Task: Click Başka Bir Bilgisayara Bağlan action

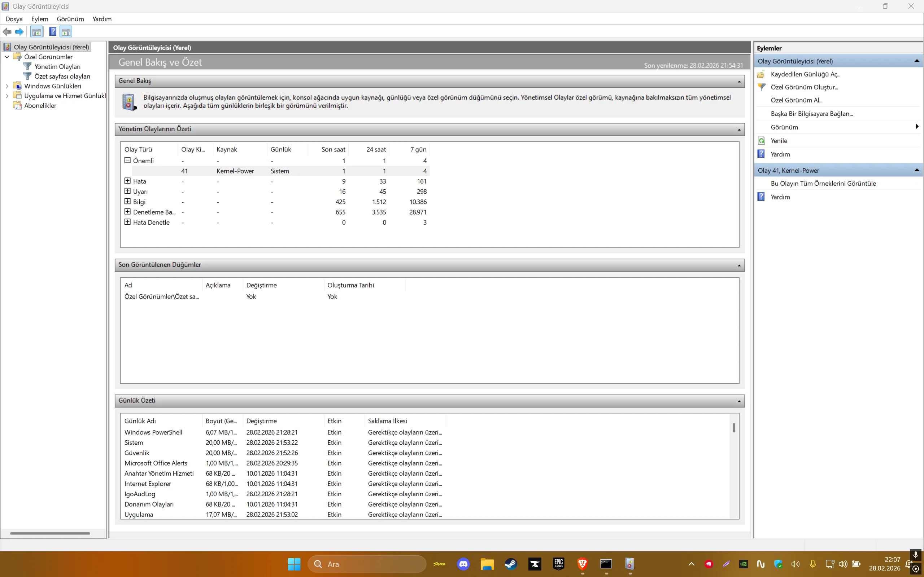Action: [811, 114]
